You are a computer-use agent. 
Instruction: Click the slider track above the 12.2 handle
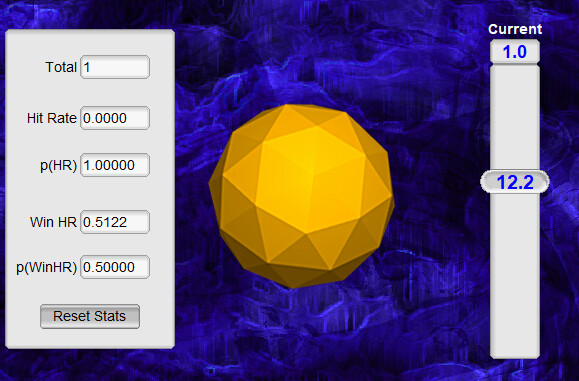click(x=515, y=118)
